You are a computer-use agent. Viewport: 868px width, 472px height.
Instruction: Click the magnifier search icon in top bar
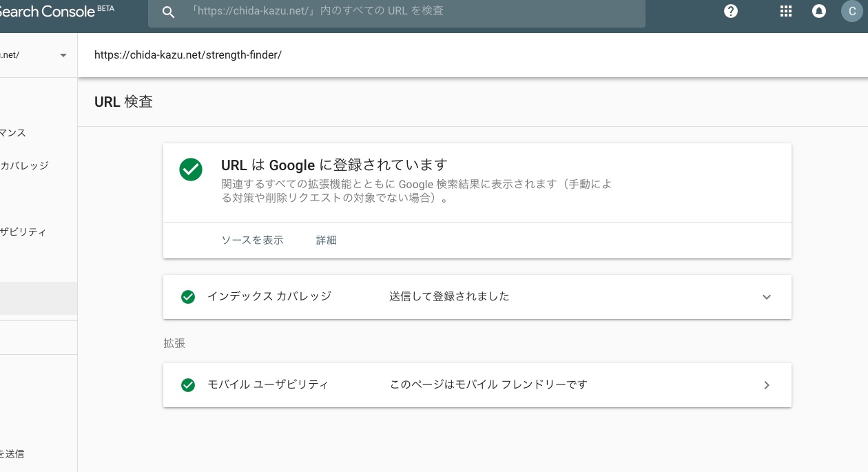click(168, 12)
